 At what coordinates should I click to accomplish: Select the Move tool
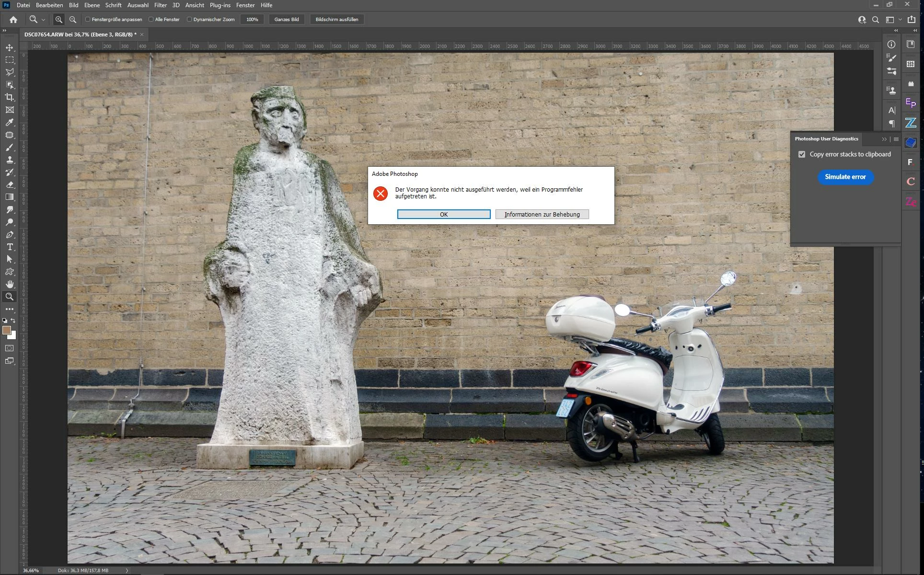click(10, 47)
